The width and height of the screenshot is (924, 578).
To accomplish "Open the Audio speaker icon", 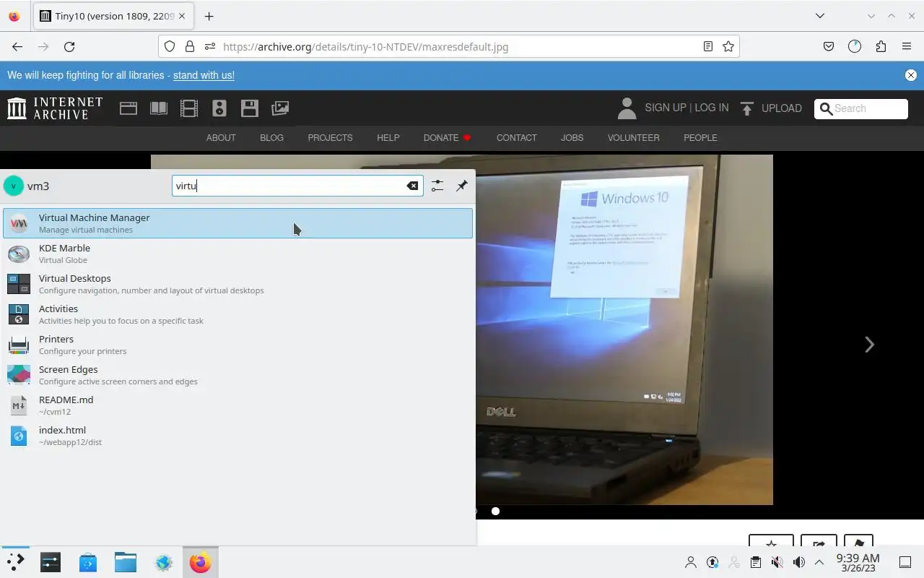I will click(219, 108).
